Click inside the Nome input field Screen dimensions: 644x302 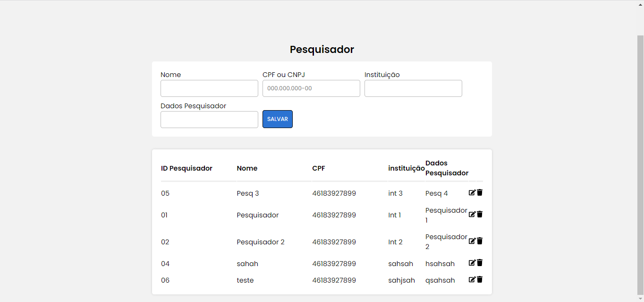[209, 88]
